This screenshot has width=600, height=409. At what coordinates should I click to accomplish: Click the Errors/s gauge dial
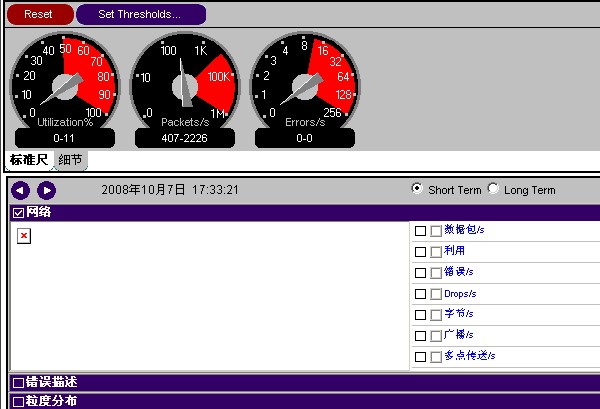coord(303,85)
